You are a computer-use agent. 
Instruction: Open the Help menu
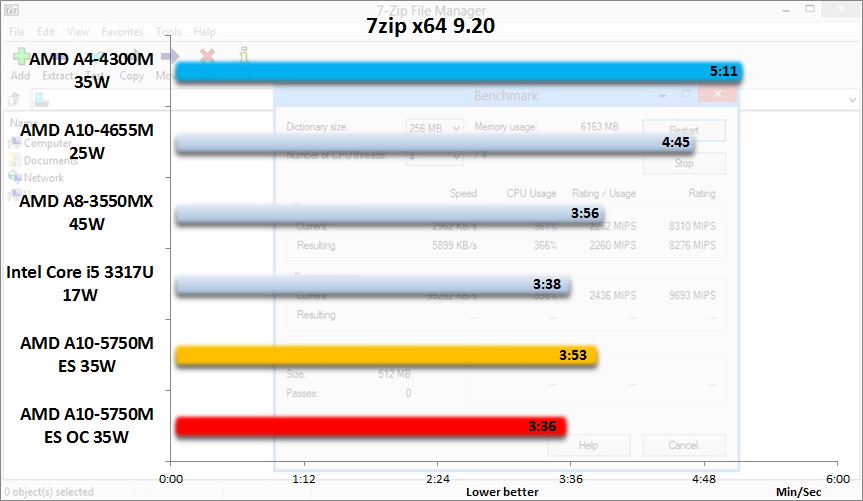pyautogui.click(x=204, y=32)
